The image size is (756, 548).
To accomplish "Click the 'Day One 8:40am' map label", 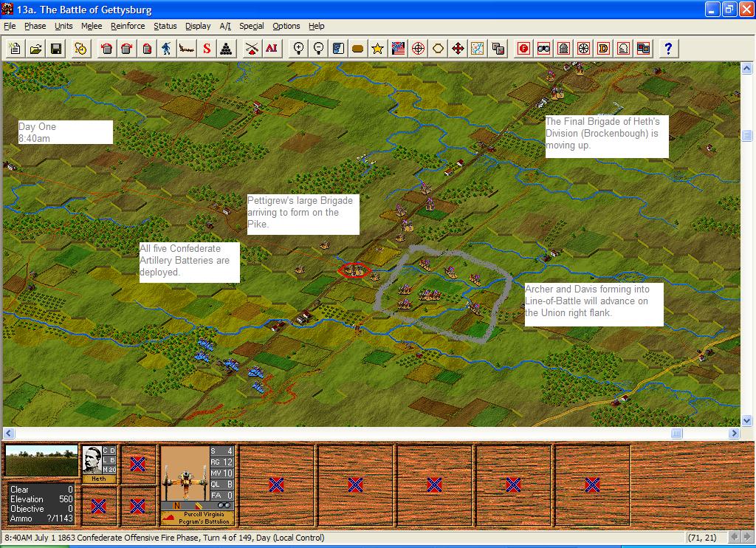I will [x=66, y=132].
